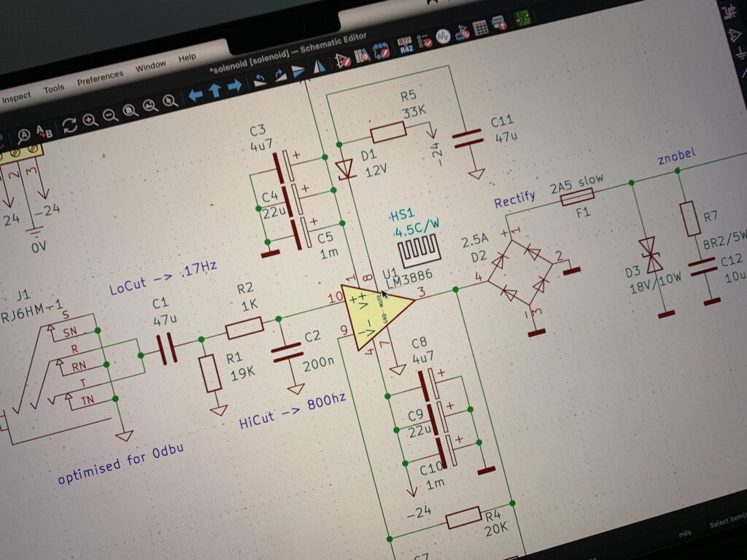747x560 pixels.
Task: Click the blue navigate-up arrow
Action: pos(215,90)
